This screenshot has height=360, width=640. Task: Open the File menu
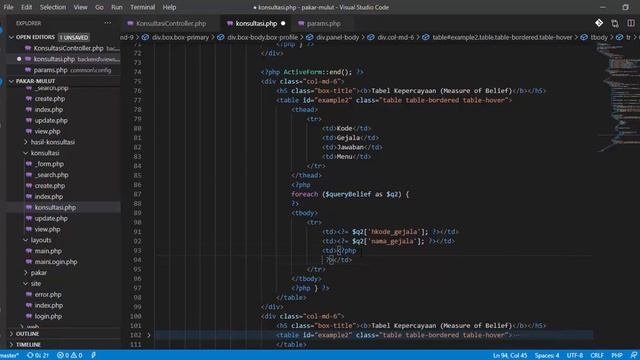tap(8, 7)
